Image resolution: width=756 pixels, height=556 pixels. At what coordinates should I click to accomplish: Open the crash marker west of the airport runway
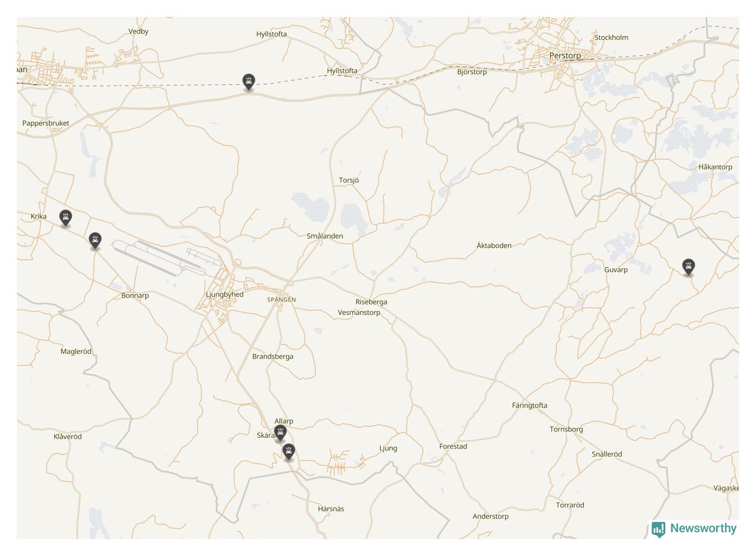[95, 241]
